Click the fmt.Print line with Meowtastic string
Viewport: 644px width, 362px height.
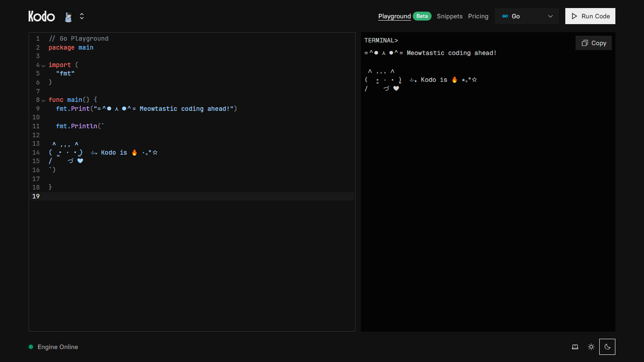[146, 109]
